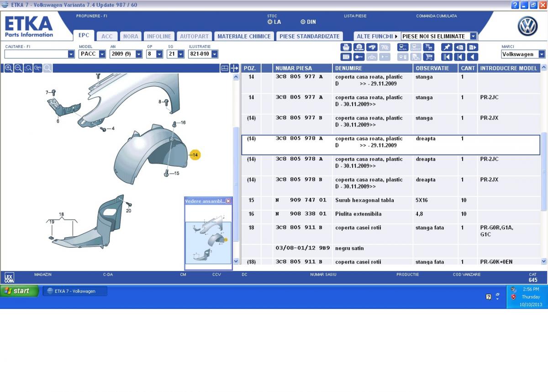Click the move arrows icon above illustration
The height and width of the screenshot is (392, 548).
coord(234,68)
